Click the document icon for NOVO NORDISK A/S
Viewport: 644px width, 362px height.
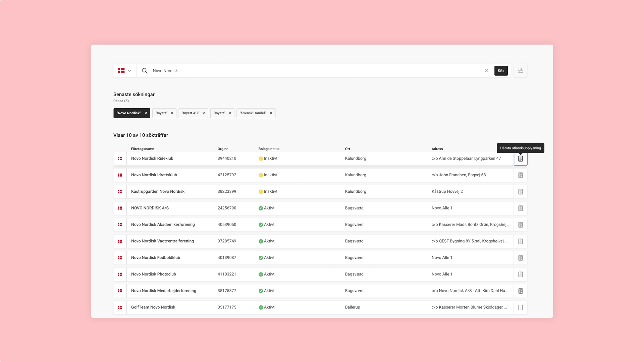click(x=521, y=208)
